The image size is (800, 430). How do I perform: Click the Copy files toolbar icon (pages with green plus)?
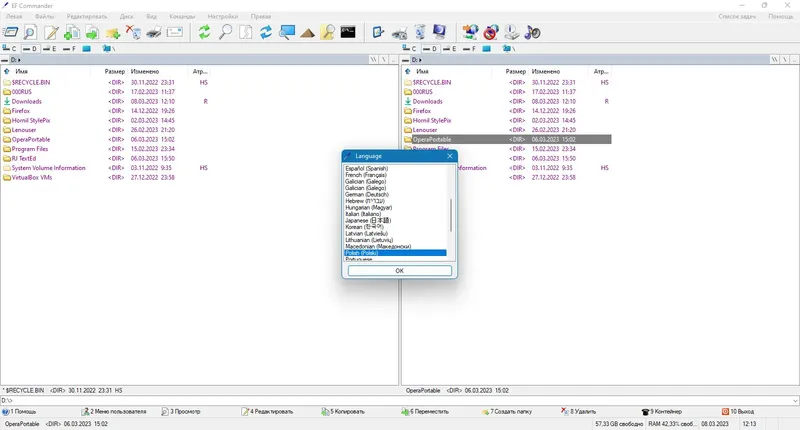point(71,33)
